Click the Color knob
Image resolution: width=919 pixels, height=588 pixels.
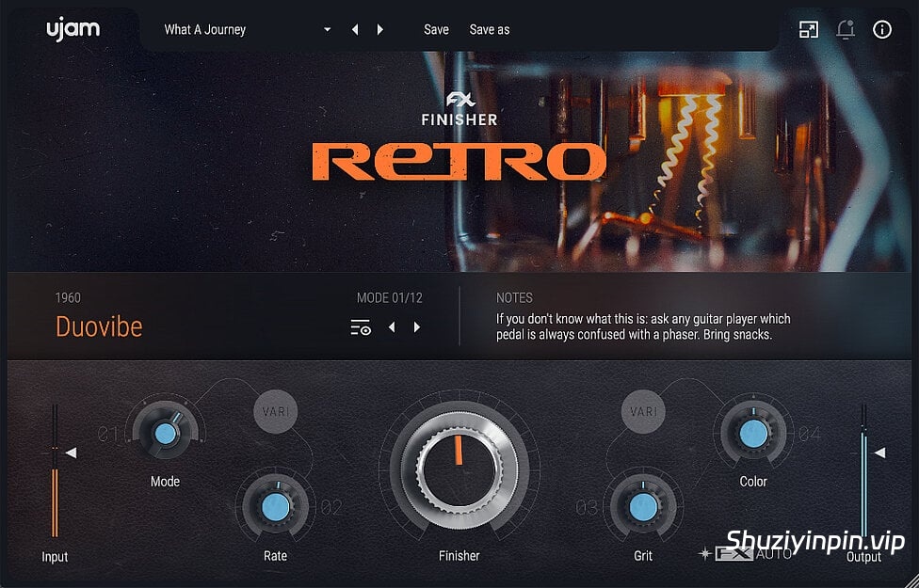pos(753,434)
